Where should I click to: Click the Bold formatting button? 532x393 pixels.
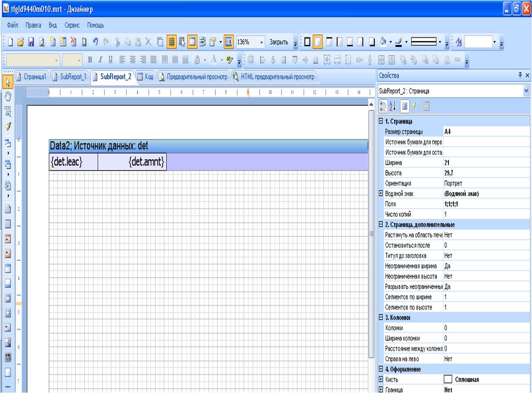[x=90, y=60]
